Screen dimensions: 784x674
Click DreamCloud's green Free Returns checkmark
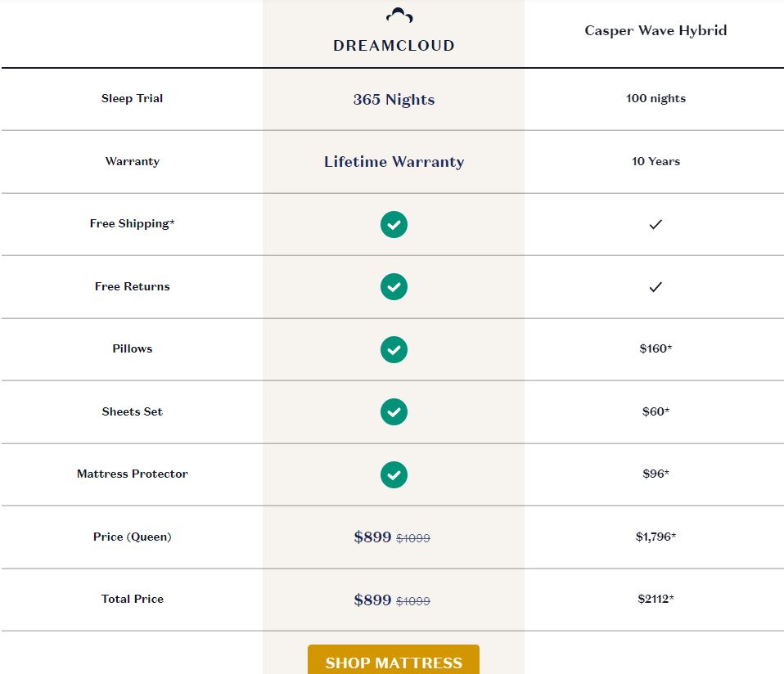[394, 287]
